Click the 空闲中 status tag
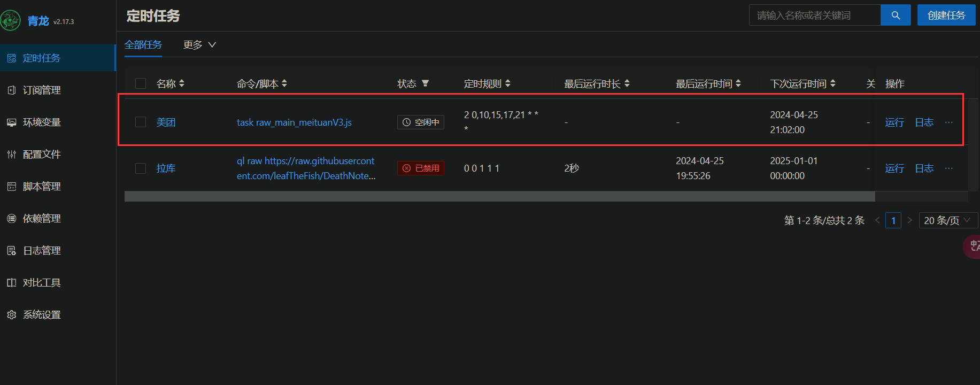980x385 pixels. coord(421,122)
